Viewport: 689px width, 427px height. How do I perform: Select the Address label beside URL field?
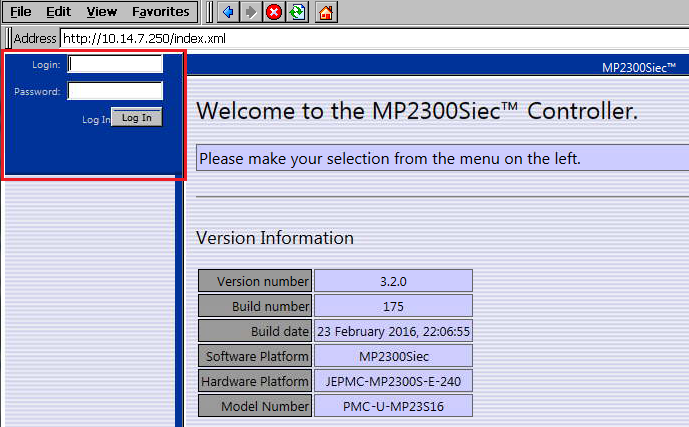tap(35, 39)
